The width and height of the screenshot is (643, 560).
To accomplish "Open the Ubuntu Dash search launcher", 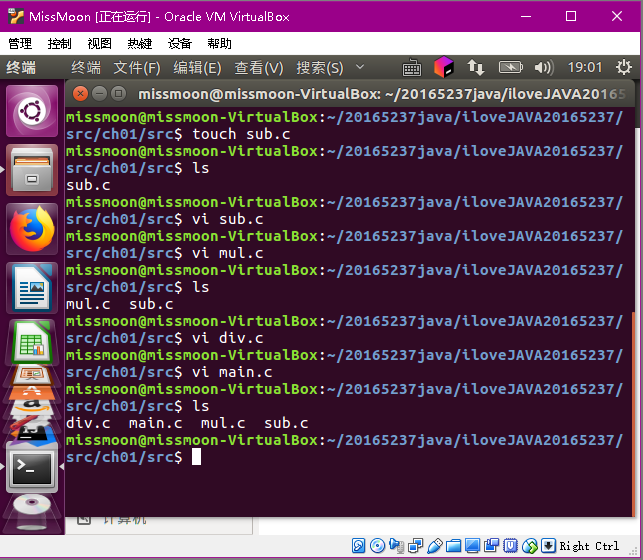I will (x=32, y=111).
